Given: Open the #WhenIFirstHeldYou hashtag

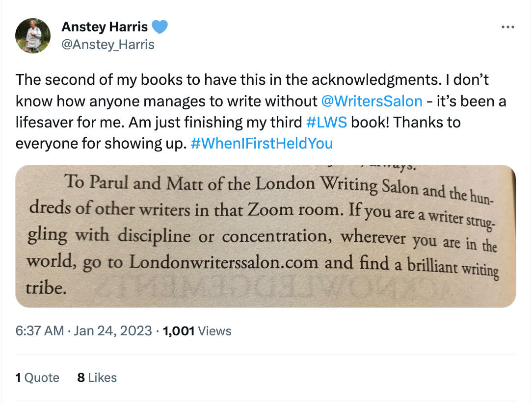Looking at the screenshot, I should pos(261,143).
